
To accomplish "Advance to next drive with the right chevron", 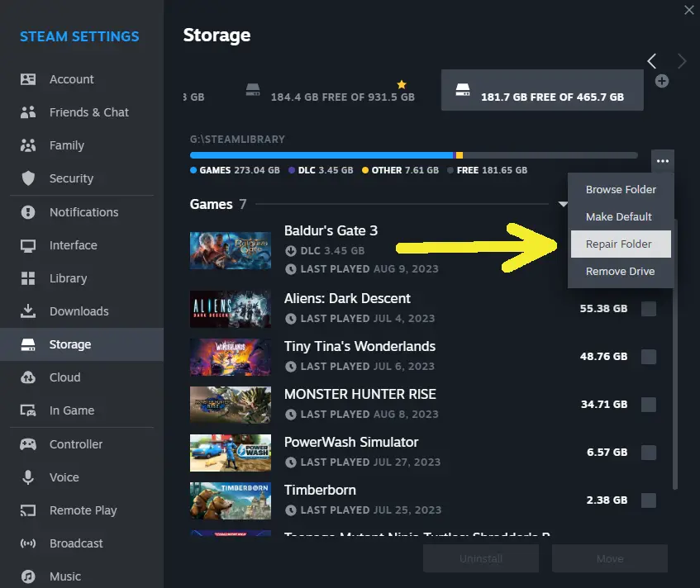I will click(681, 61).
